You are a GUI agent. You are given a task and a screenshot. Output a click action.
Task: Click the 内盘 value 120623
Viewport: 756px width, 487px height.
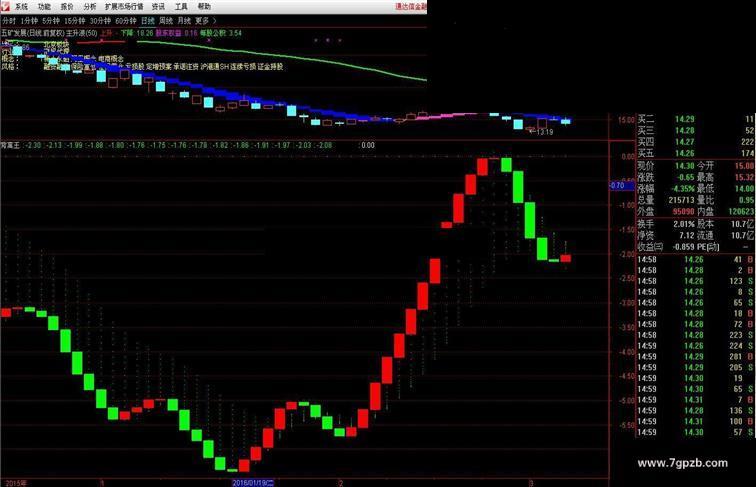(x=741, y=211)
